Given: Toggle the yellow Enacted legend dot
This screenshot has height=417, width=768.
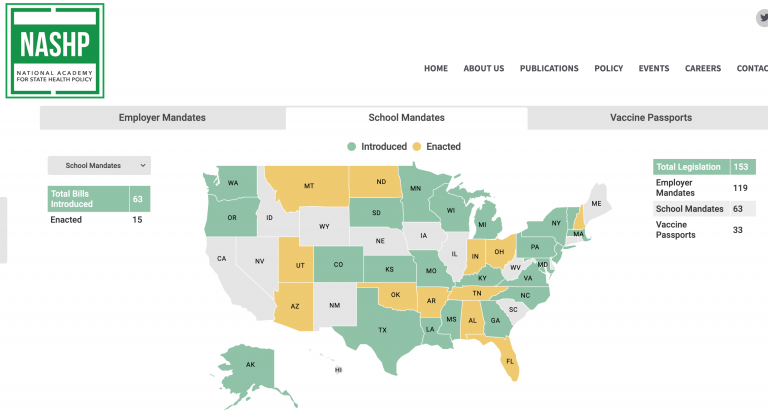Looking at the screenshot, I should point(417,147).
